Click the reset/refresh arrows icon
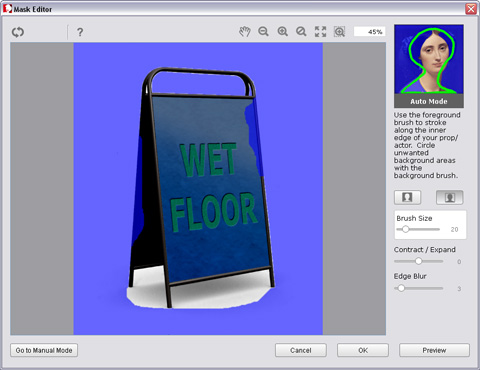Image resolution: width=480 pixels, height=370 pixels. [18, 32]
